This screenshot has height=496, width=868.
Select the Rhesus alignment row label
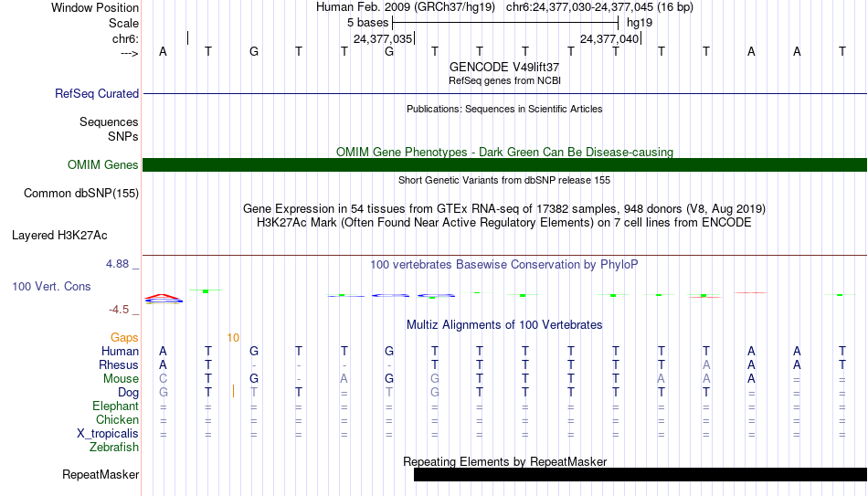tap(119, 365)
